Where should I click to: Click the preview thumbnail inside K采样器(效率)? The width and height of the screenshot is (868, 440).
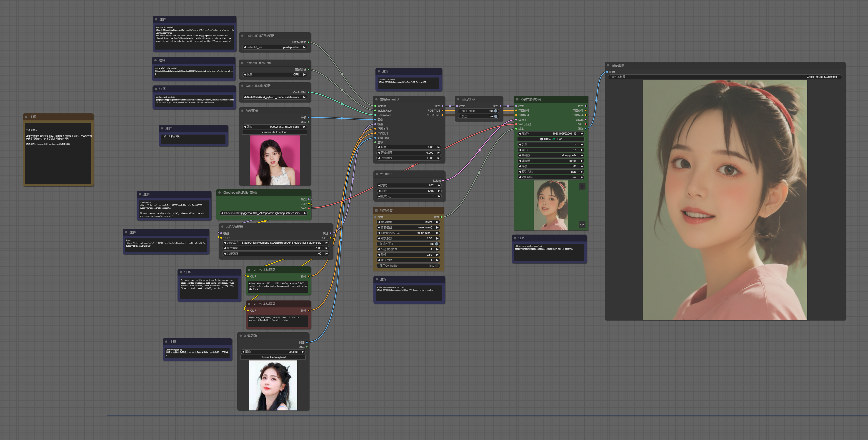[550, 205]
